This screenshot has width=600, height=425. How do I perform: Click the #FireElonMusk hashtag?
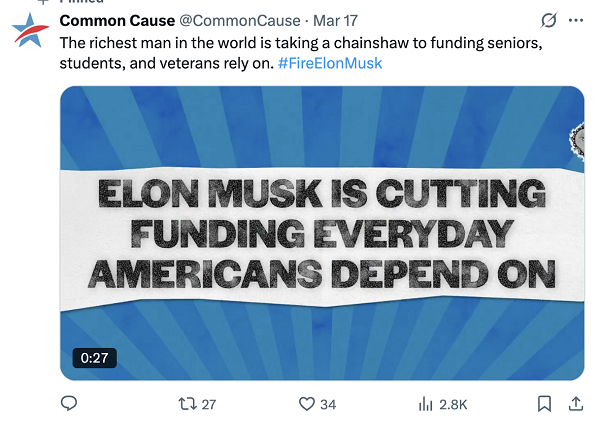329,63
